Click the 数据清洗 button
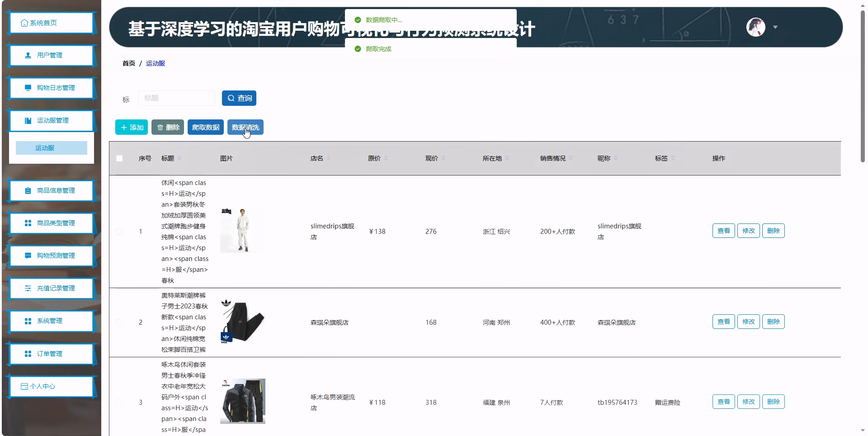The height and width of the screenshot is (436, 868). click(x=246, y=127)
